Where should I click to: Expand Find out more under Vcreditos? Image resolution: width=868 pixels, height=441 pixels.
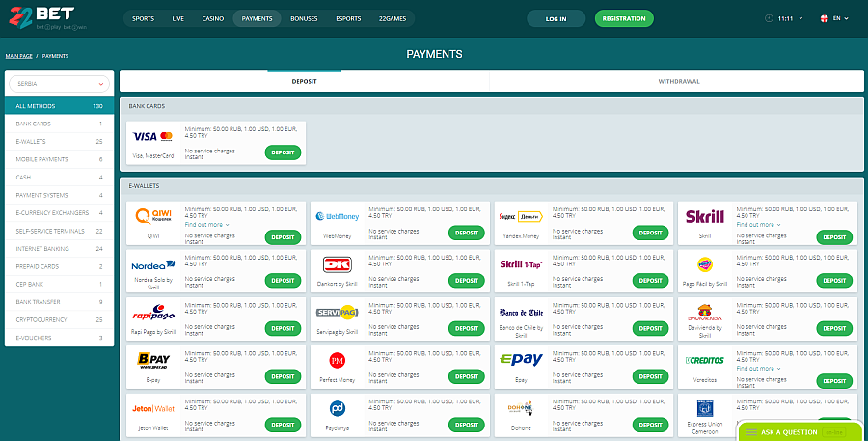click(758, 368)
